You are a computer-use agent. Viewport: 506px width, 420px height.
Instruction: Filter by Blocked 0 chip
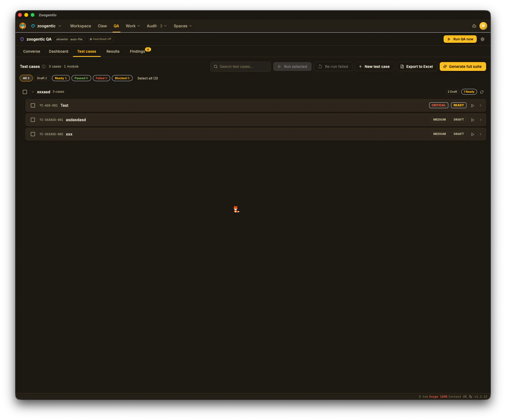coord(122,78)
